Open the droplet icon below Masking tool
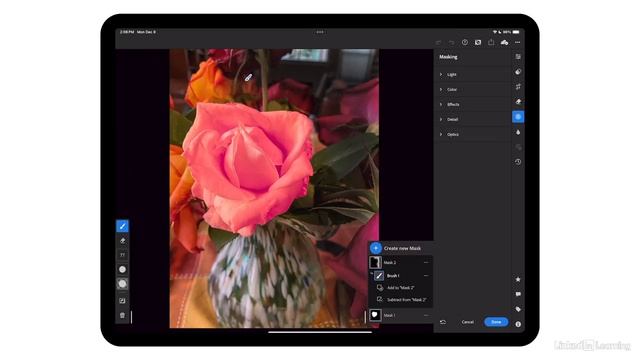 tap(518, 132)
